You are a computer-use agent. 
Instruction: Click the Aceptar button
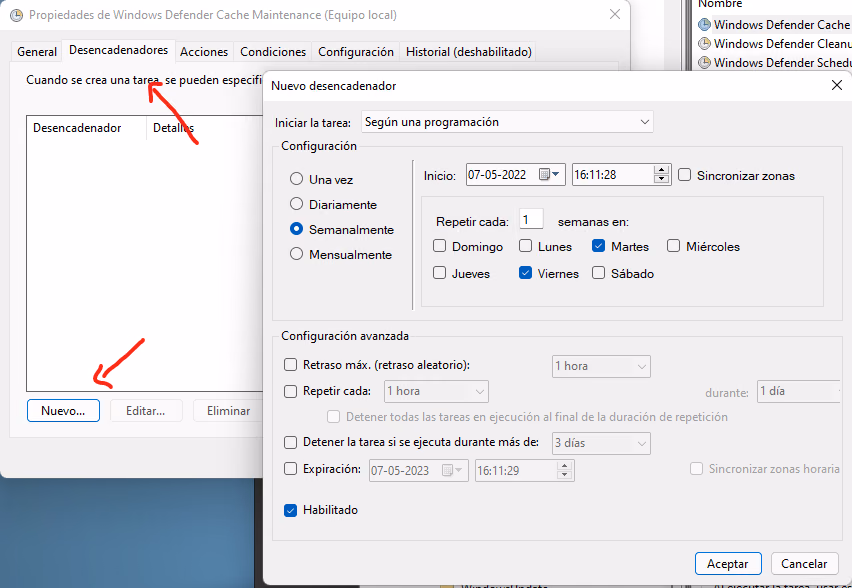[x=728, y=564]
